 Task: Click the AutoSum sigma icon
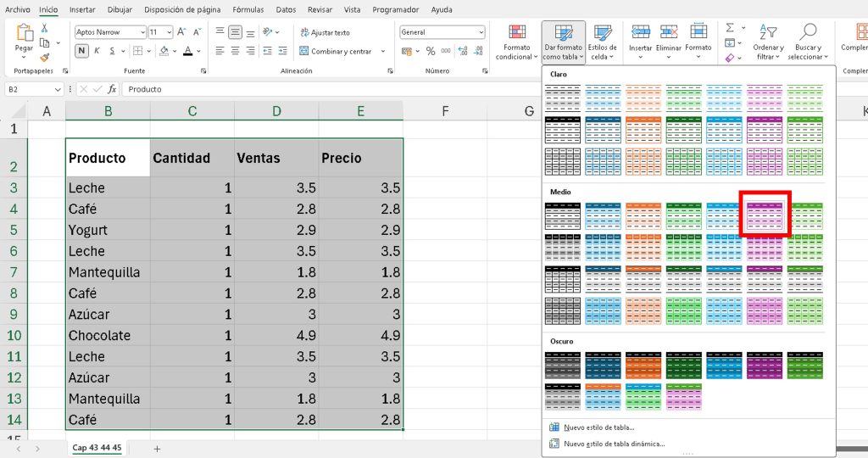click(x=730, y=28)
